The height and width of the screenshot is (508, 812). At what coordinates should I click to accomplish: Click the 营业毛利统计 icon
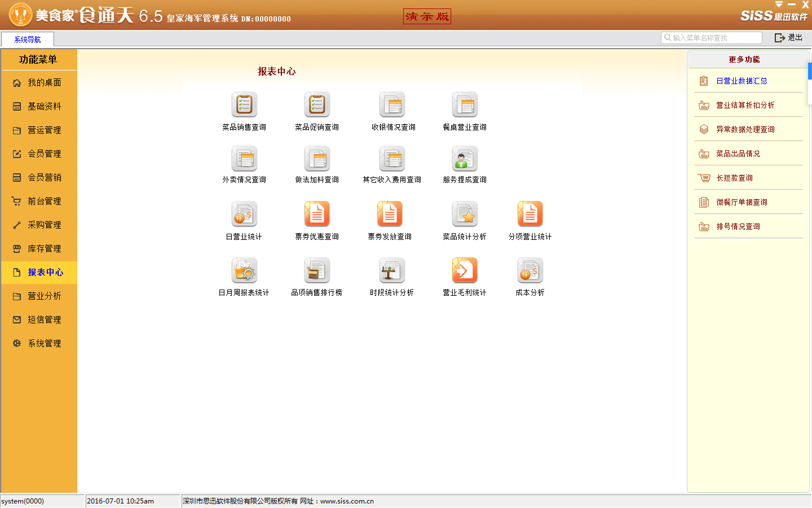point(465,271)
